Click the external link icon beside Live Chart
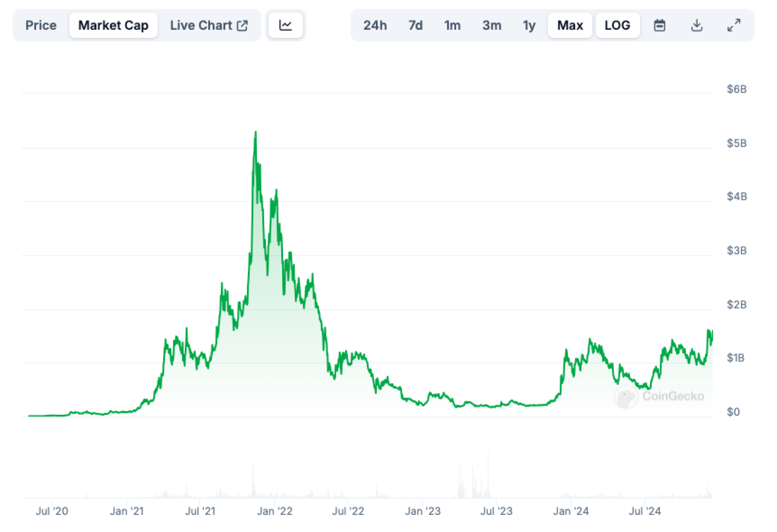777x532 pixels. click(242, 25)
